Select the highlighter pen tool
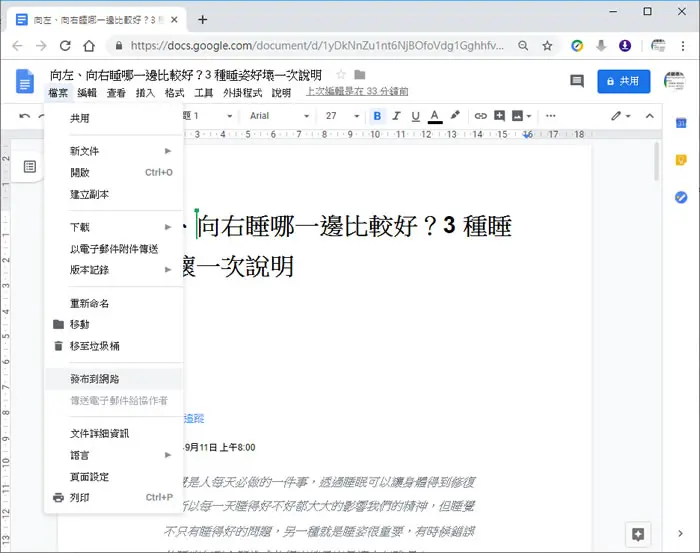This screenshot has height=553, width=700. click(455, 116)
